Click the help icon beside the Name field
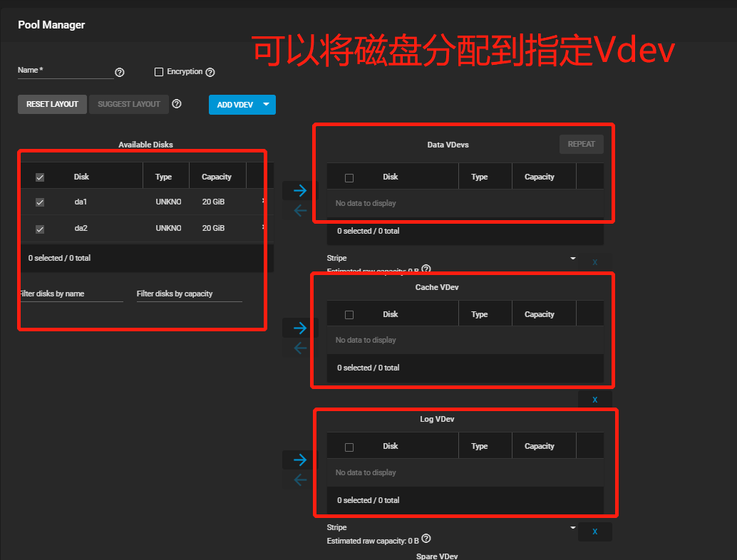This screenshot has width=737, height=560. coord(119,72)
